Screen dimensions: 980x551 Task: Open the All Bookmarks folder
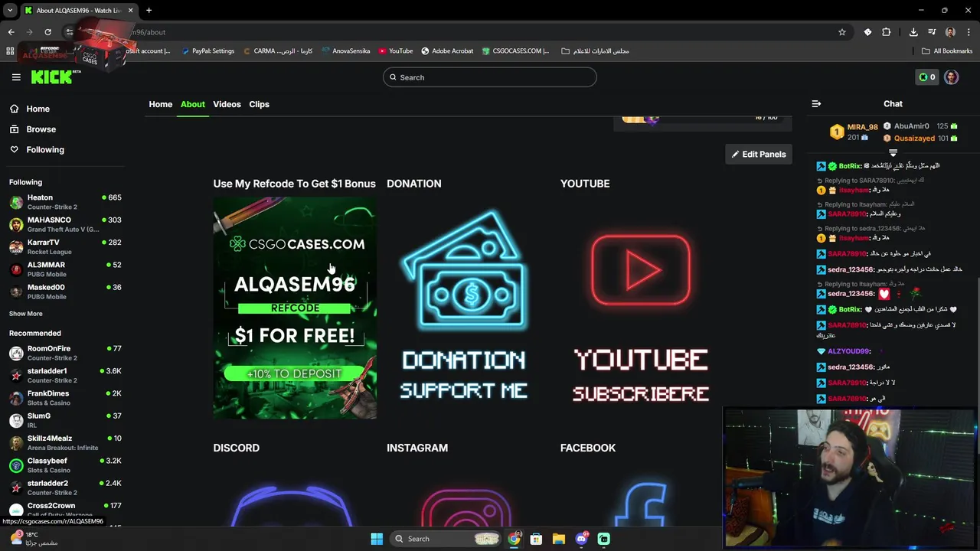point(947,51)
